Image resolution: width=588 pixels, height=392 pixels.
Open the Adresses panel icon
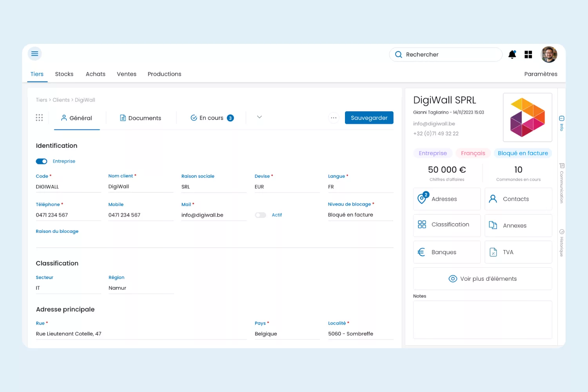pos(422,198)
